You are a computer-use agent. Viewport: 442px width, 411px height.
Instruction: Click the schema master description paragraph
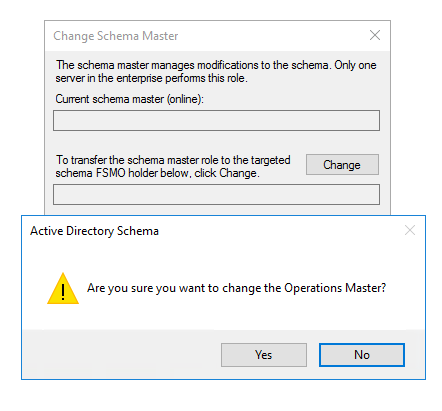coord(216,72)
